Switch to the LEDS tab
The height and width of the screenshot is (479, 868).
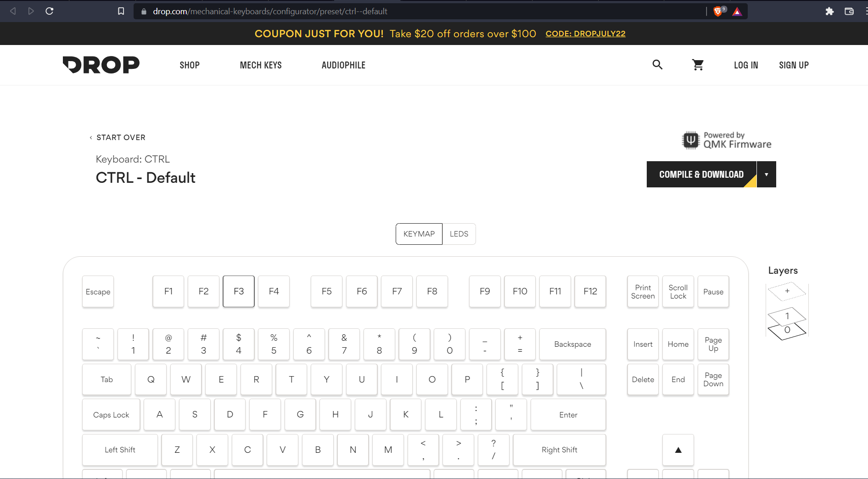point(459,234)
